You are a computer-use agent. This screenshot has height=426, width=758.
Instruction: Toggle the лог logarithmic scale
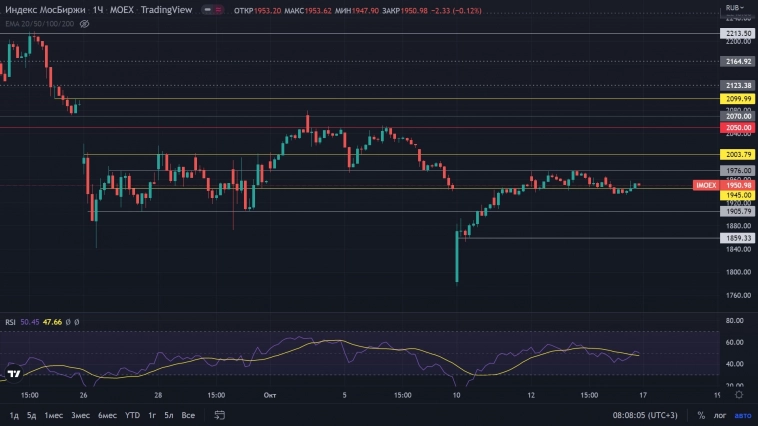(720, 415)
